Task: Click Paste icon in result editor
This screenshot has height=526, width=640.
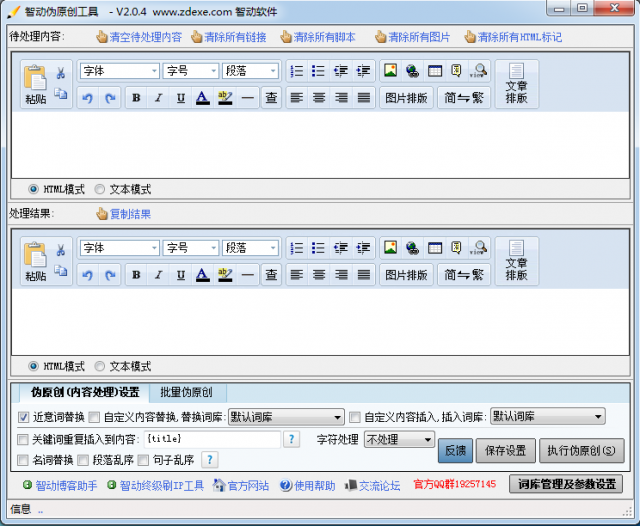Action: coord(36,262)
